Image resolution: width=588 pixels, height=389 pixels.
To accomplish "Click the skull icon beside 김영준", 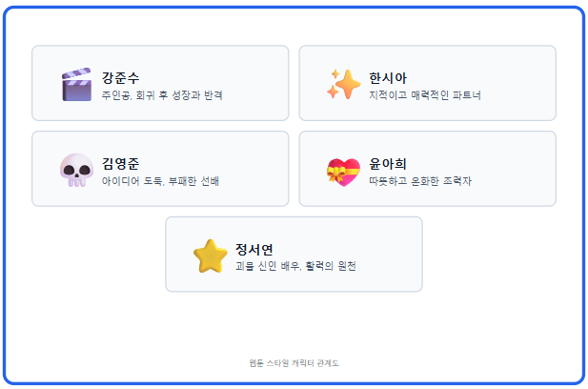I will (76, 170).
